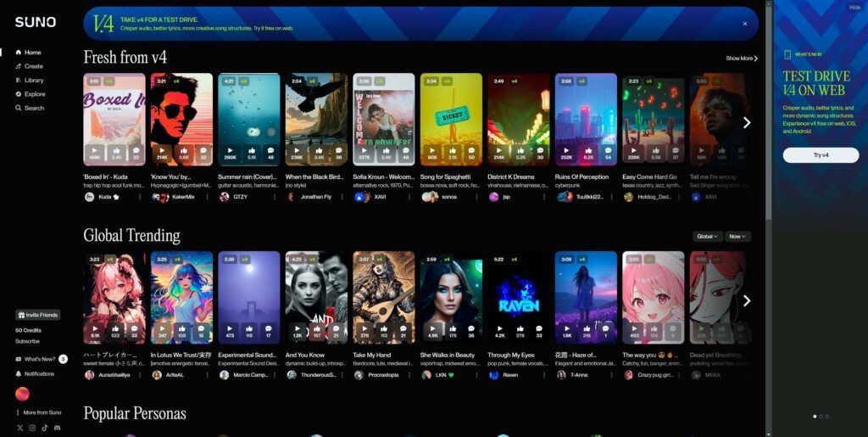Open AurasVsellya artist profile
The width and height of the screenshot is (868, 437).
[115, 375]
